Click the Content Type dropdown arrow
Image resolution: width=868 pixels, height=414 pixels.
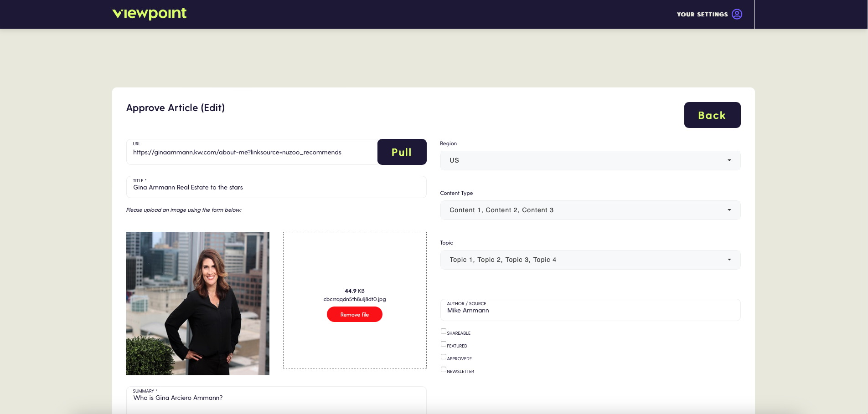729,210
